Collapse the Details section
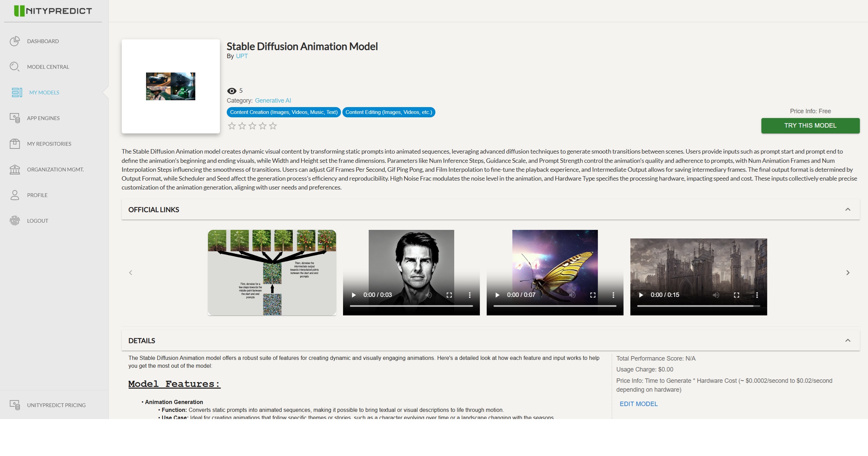This screenshot has width=868, height=456. [847, 340]
